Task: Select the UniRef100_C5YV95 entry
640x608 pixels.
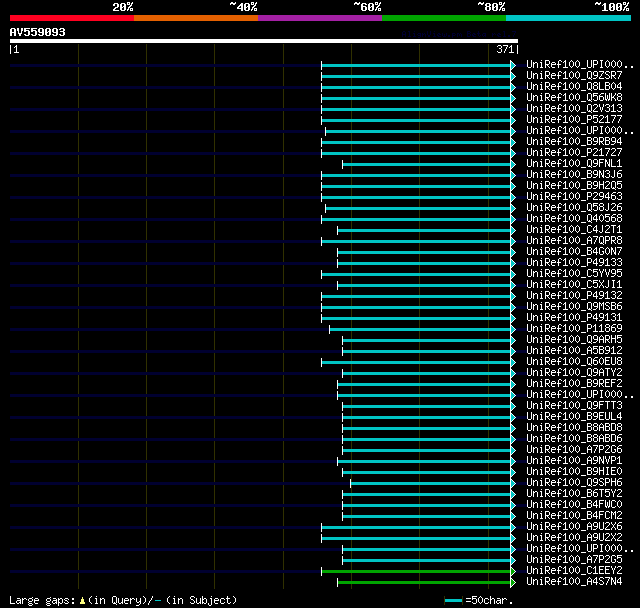Action: click(574, 274)
